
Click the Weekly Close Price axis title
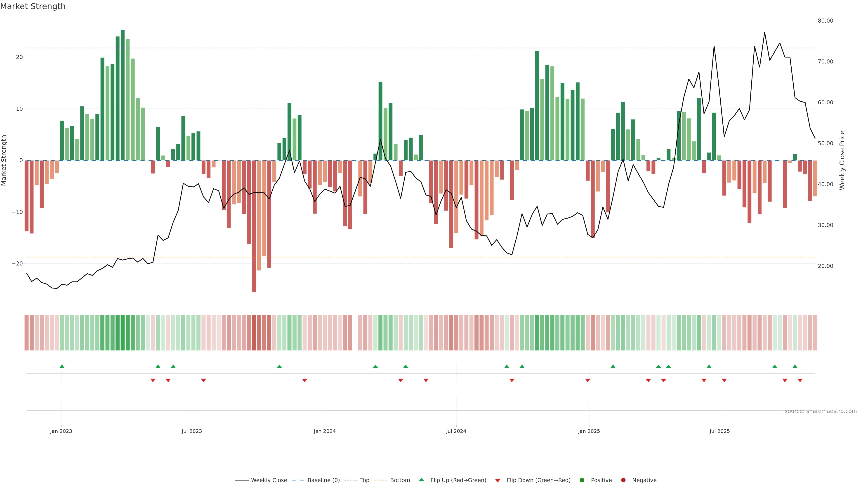click(x=842, y=160)
